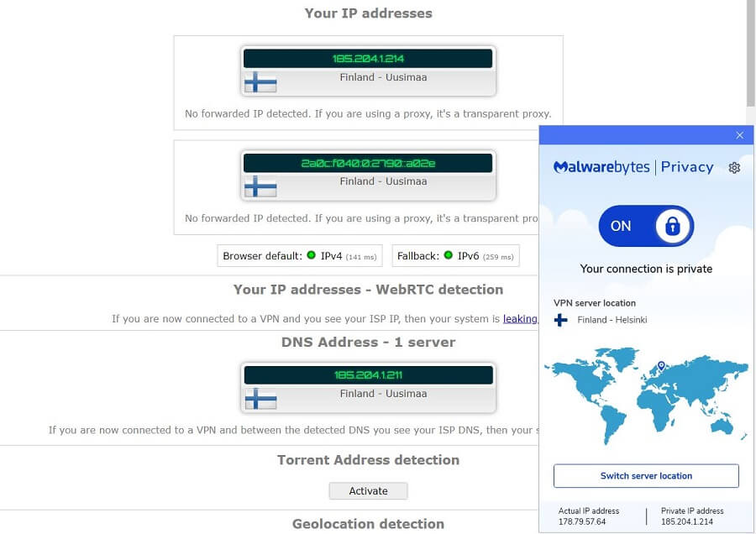Image resolution: width=756 pixels, height=534 pixels.
Task: Click the Finland flag beside Helsinki location
Action: click(561, 320)
